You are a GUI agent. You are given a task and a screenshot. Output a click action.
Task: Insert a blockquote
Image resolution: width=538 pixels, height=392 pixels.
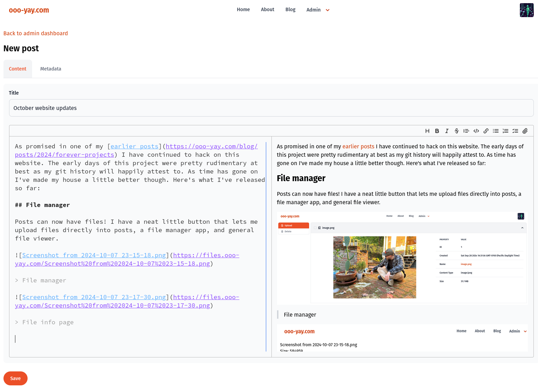click(466, 131)
